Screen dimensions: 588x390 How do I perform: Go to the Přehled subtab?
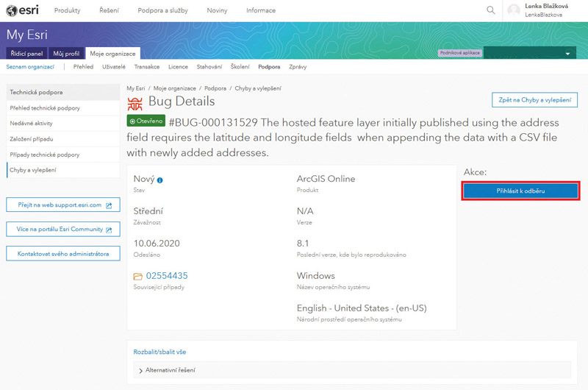(x=83, y=67)
